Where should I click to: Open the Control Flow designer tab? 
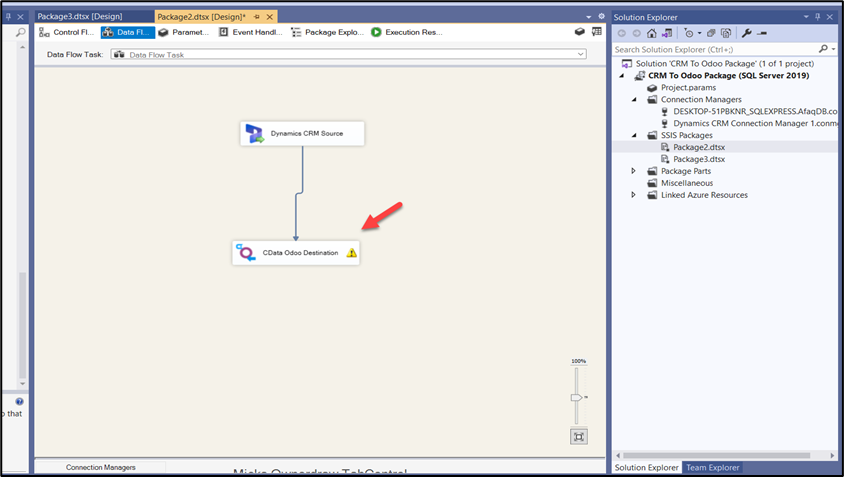click(x=67, y=32)
